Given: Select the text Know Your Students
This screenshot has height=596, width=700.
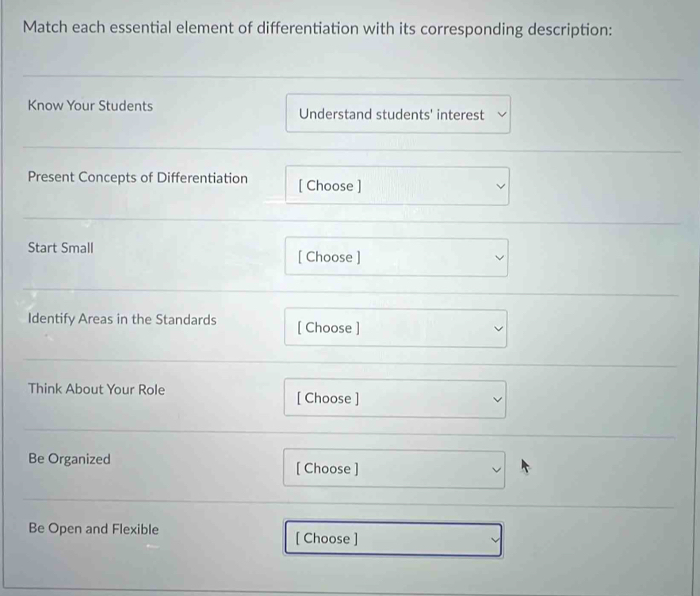Looking at the screenshot, I should (x=89, y=105).
